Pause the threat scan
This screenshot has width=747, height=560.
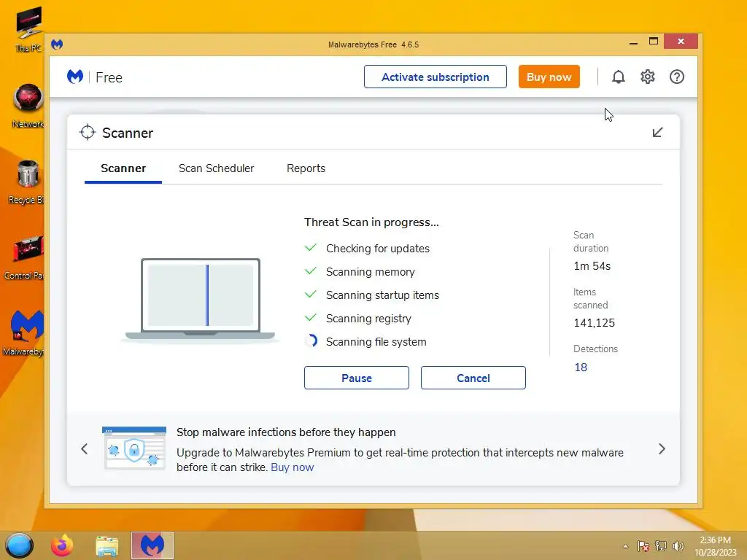356,378
